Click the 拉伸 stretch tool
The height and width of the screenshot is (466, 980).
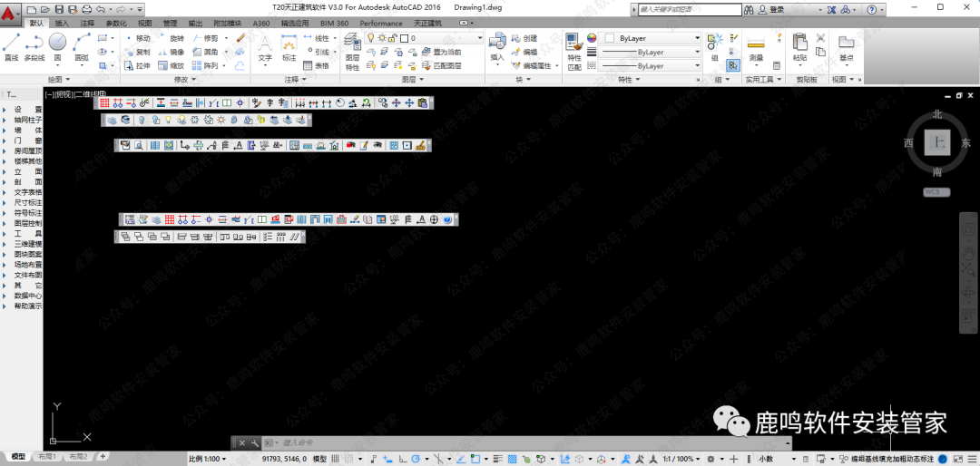138,65
